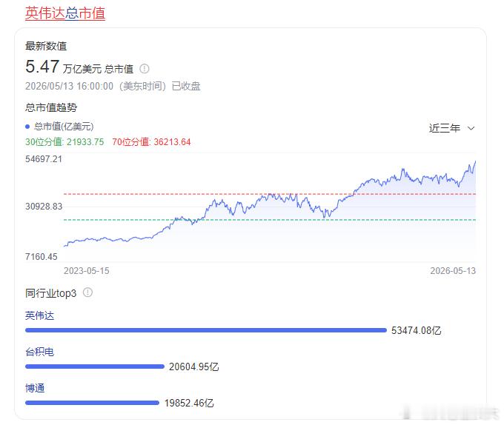Click the 博通 market cap bar
504x425 pixels.
pos(92,403)
